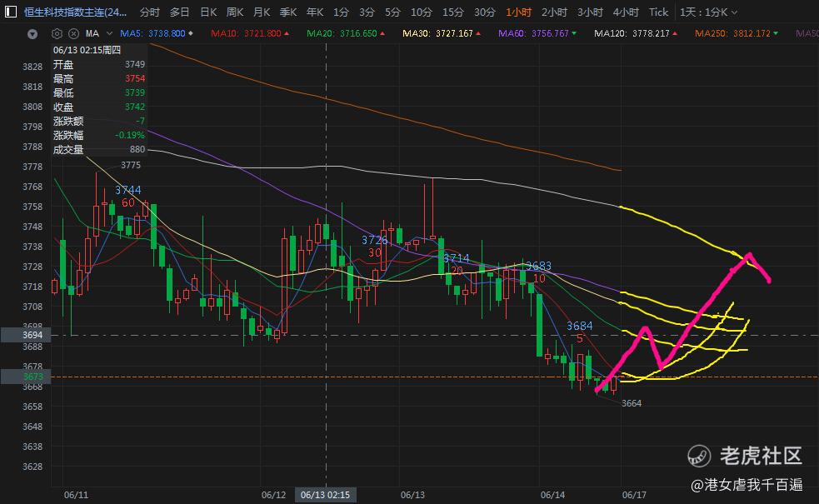Viewport: 819px width, 504px height.
Task: Select the 1小时 timeframe tab
Action: (518, 12)
